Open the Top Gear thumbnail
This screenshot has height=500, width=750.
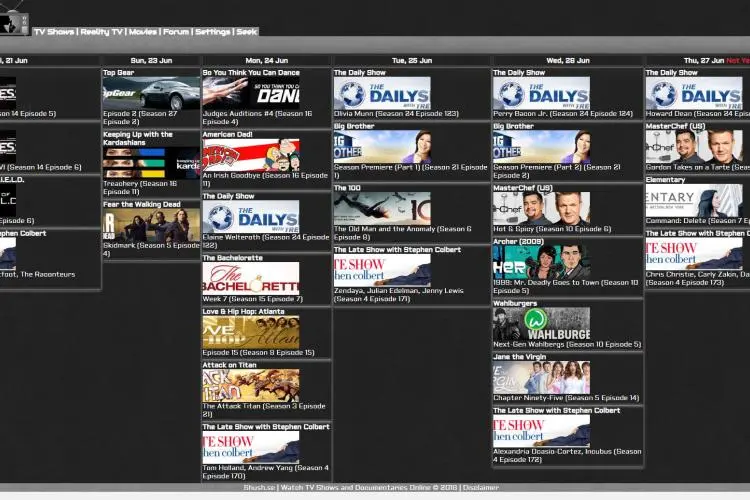coord(151,93)
